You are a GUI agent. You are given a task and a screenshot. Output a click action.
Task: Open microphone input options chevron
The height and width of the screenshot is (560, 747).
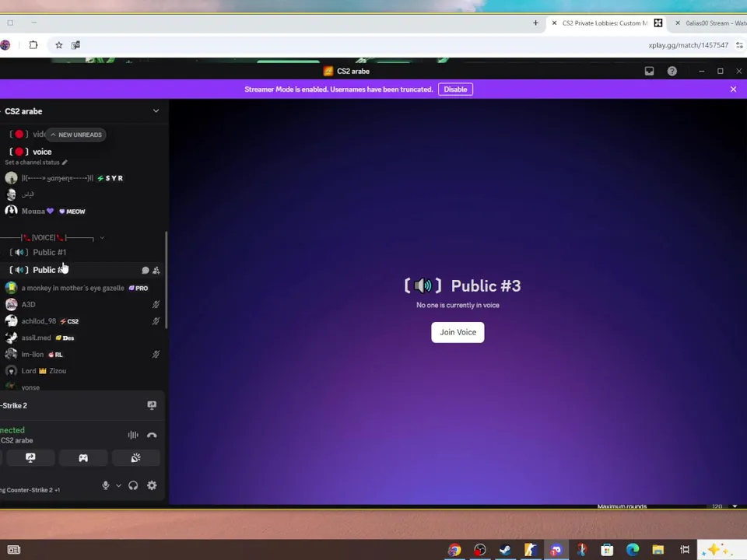click(118, 485)
